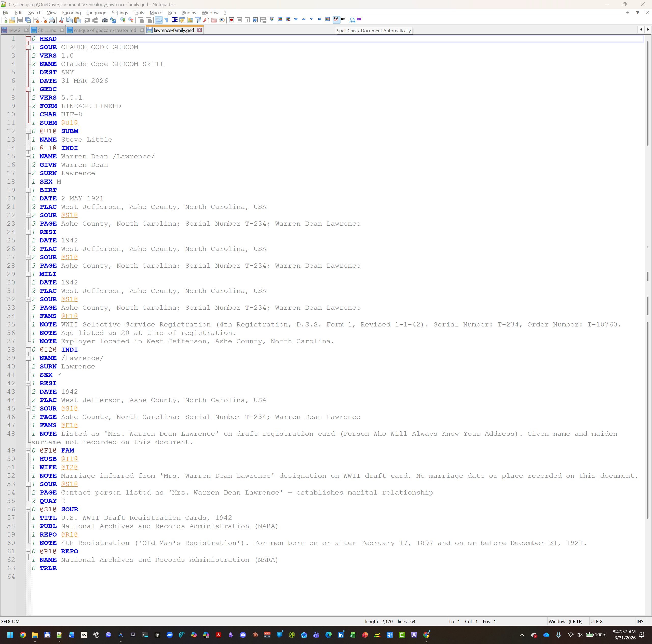The height and width of the screenshot is (644, 652).
Task: Close the lawrence-family.ged tab
Action: 199,30
